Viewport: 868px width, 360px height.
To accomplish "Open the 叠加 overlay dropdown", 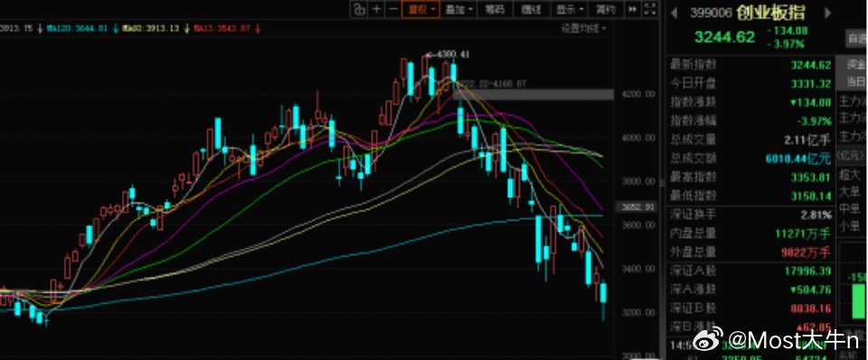I will (x=459, y=9).
